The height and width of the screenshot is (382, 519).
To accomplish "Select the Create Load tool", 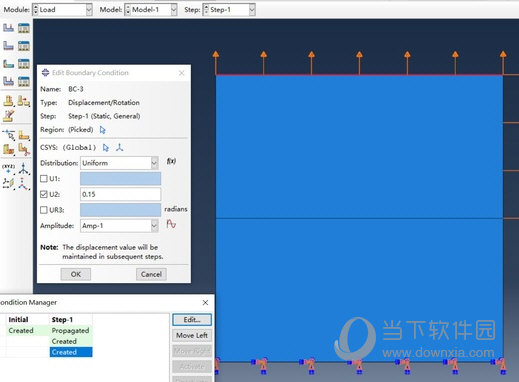I will (8, 28).
